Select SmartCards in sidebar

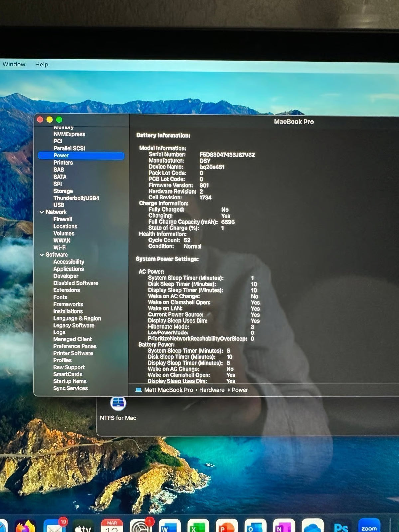coord(68,374)
